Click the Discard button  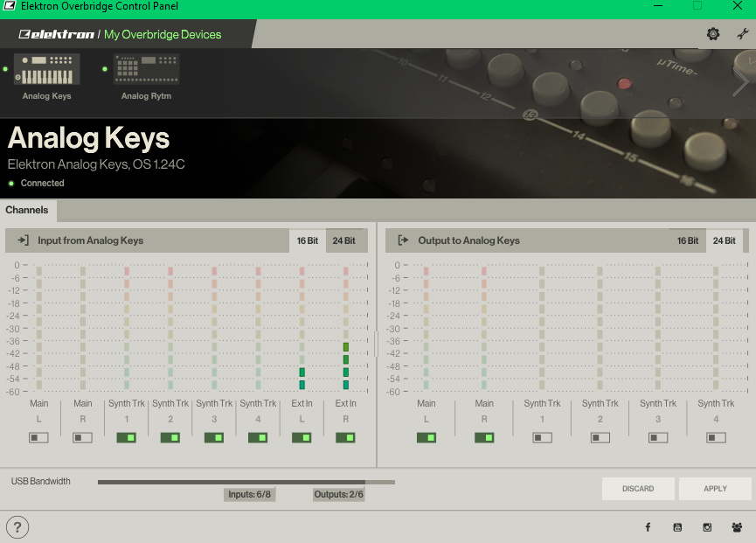click(x=638, y=489)
